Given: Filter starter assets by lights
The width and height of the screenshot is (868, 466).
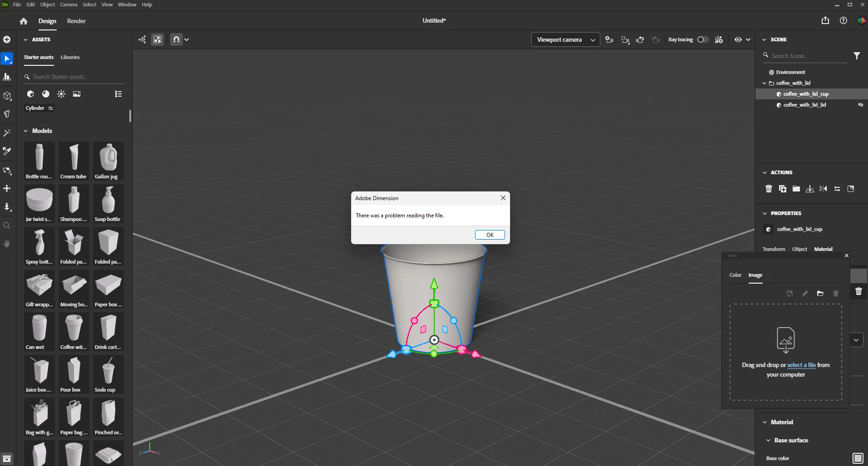Looking at the screenshot, I should pos(61,94).
